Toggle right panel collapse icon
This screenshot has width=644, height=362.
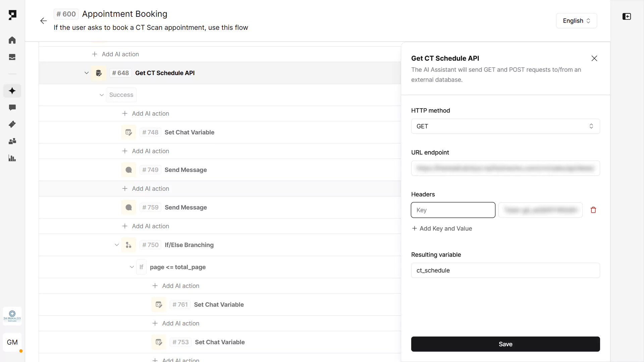pos(626,16)
